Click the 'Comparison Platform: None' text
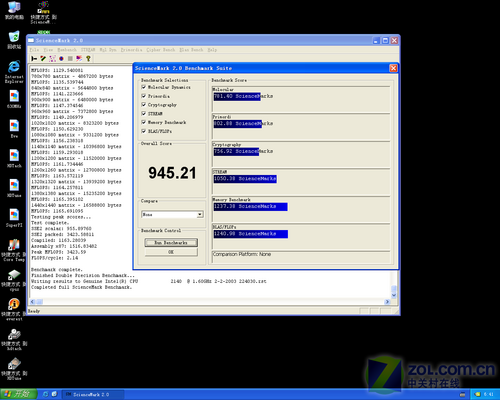 [242, 254]
